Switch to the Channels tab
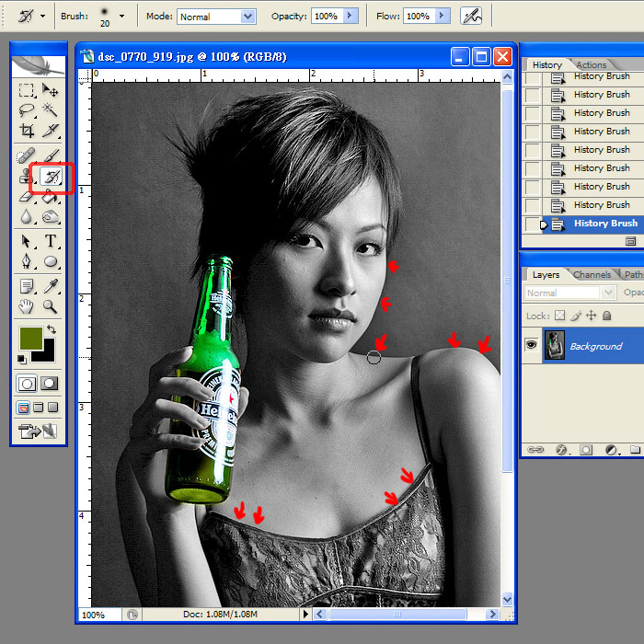 [x=592, y=274]
